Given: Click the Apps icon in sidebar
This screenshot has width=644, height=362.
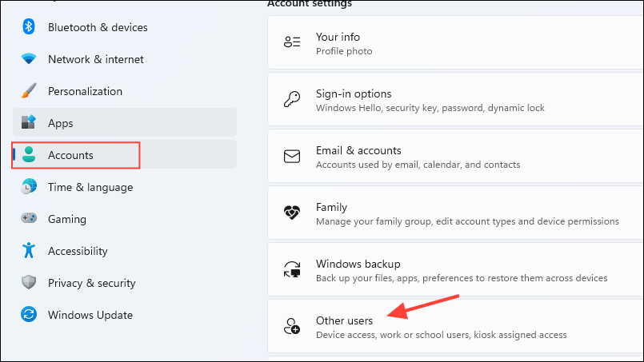Looking at the screenshot, I should tap(29, 123).
